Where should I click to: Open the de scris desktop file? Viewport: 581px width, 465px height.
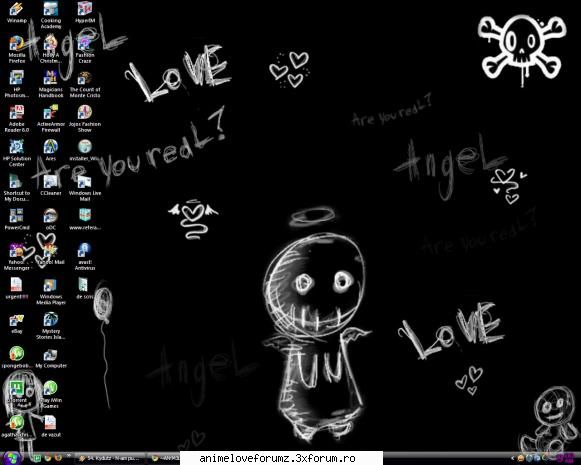(85, 289)
